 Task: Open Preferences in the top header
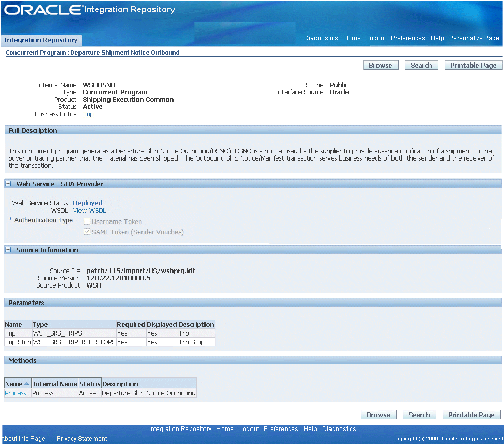point(408,38)
